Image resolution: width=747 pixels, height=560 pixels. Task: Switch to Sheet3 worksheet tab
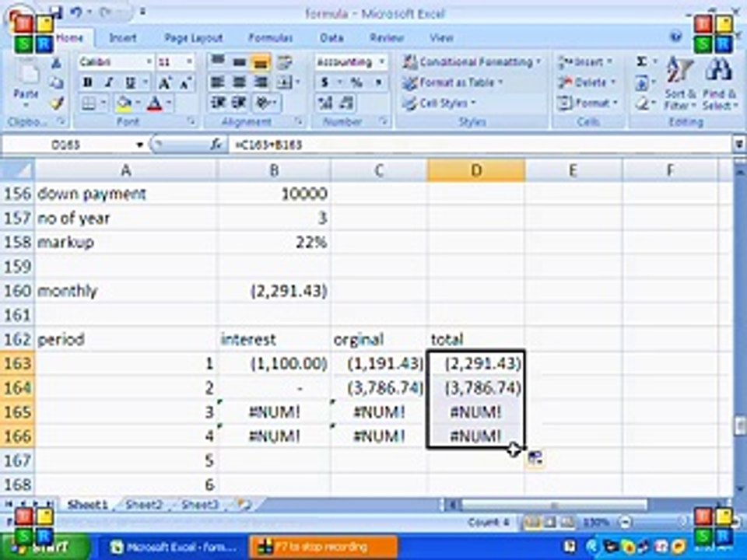tap(200, 505)
